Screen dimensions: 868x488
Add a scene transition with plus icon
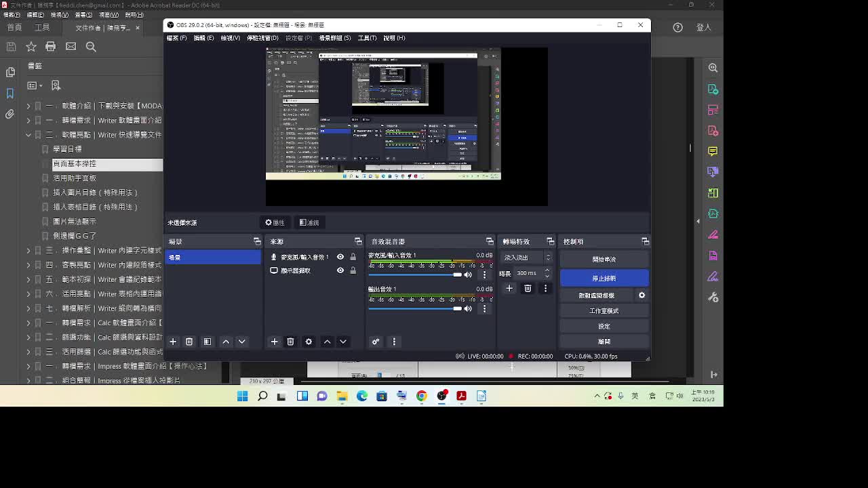509,288
